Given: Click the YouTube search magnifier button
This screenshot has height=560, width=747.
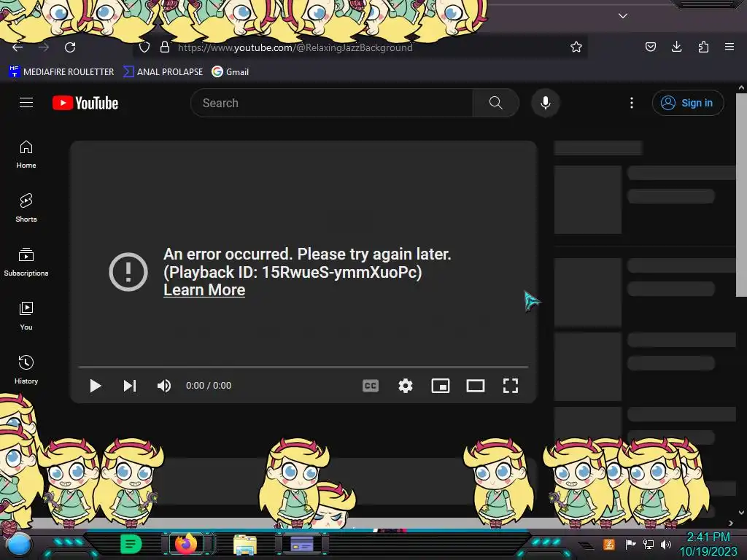Looking at the screenshot, I should tap(496, 103).
